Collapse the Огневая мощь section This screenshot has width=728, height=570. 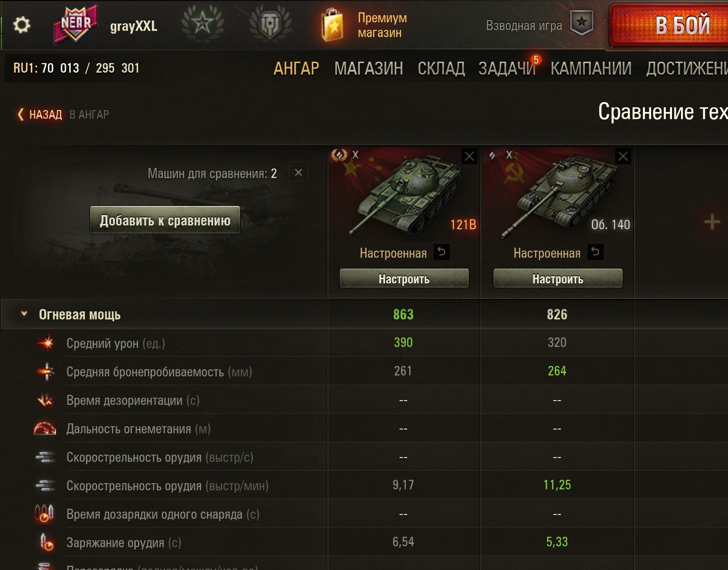[24, 314]
